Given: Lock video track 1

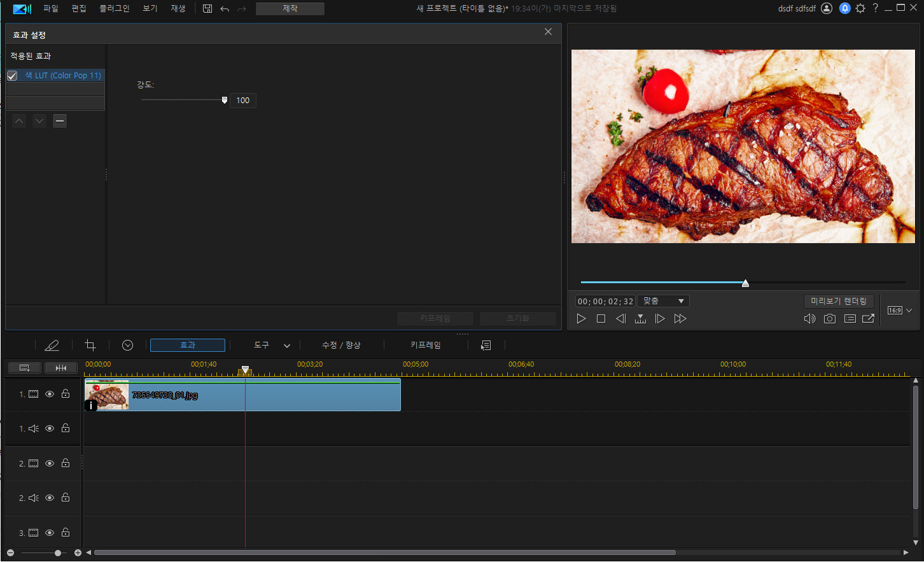Looking at the screenshot, I should (x=66, y=394).
